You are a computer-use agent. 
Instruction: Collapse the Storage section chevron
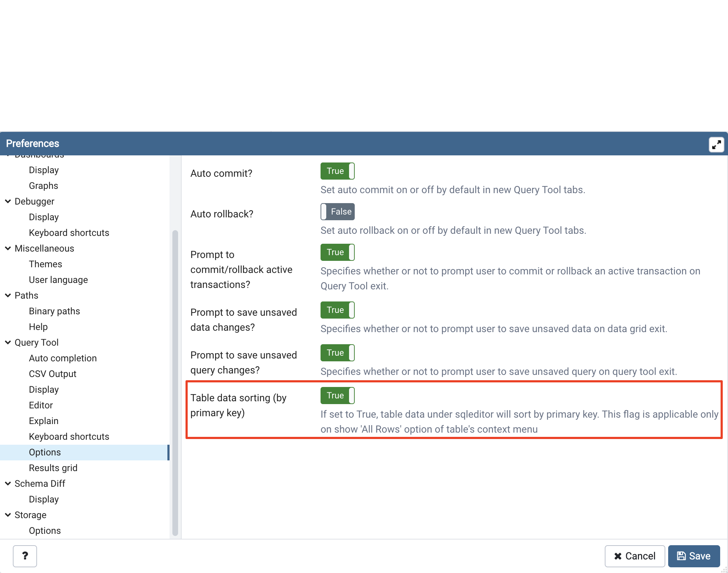point(8,515)
